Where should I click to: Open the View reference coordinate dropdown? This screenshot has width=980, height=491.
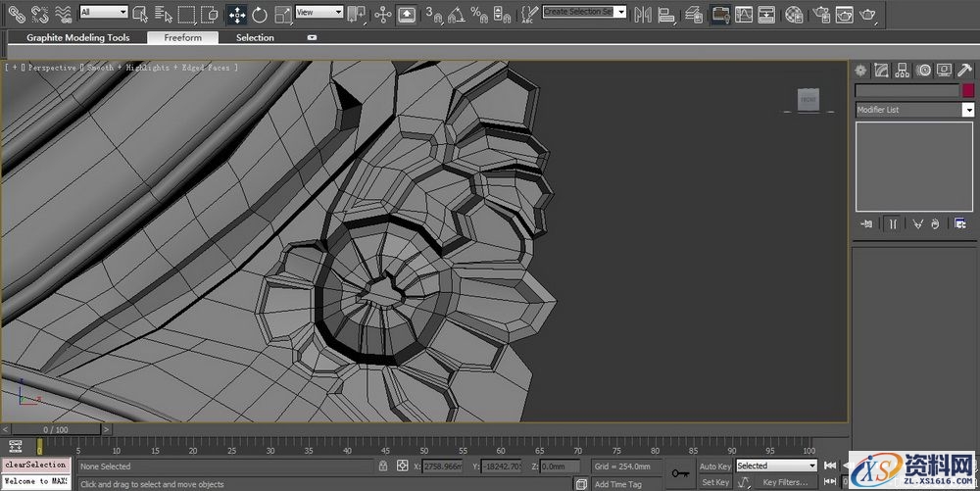tap(319, 13)
